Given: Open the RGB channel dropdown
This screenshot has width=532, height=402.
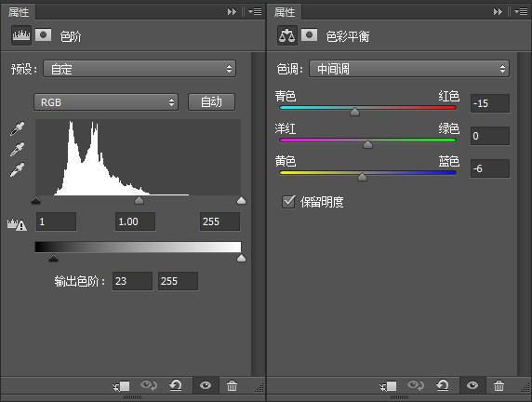Looking at the screenshot, I should tap(106, 101).
